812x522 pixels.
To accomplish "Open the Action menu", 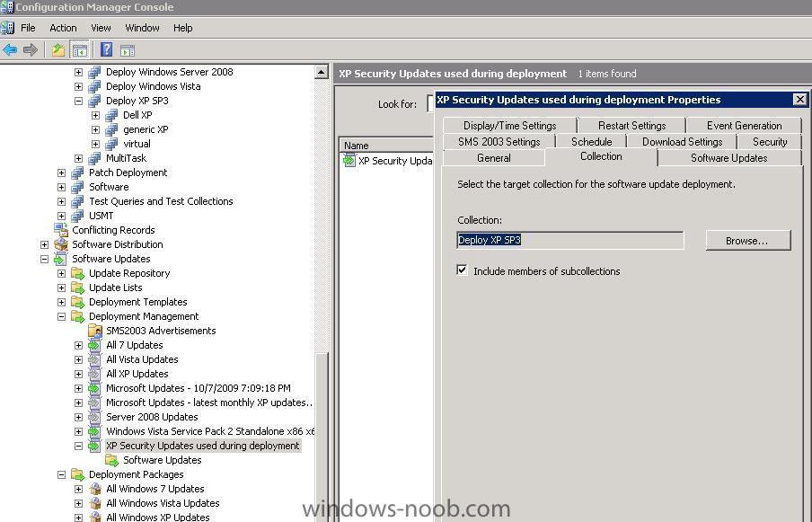I will [63, 28].
